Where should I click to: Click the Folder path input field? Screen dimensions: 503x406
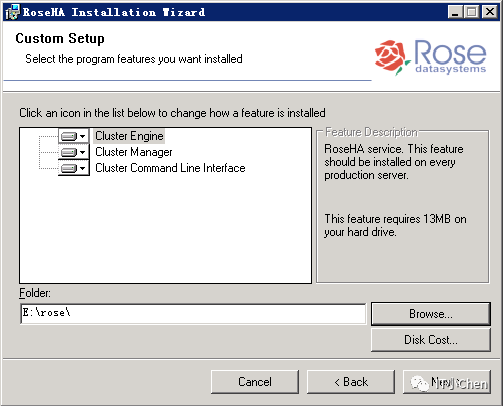click(x=193, y=313)
